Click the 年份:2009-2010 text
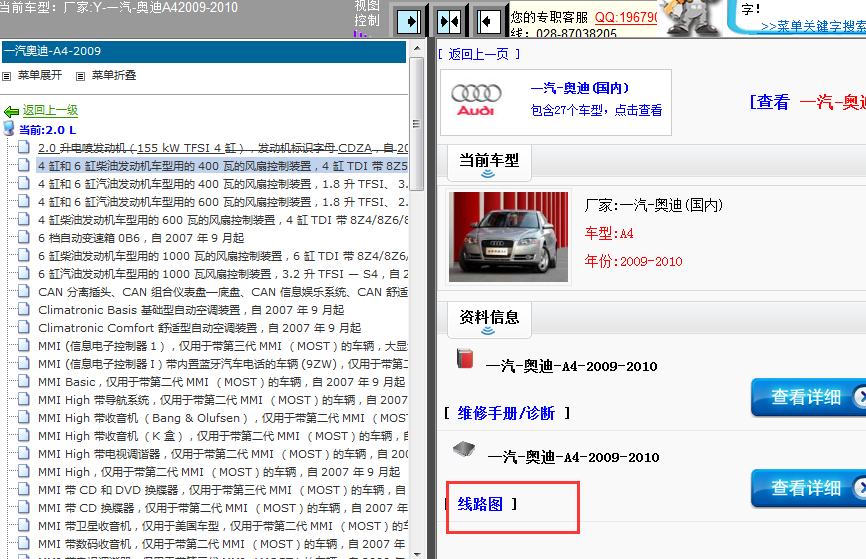 [633, 261]
